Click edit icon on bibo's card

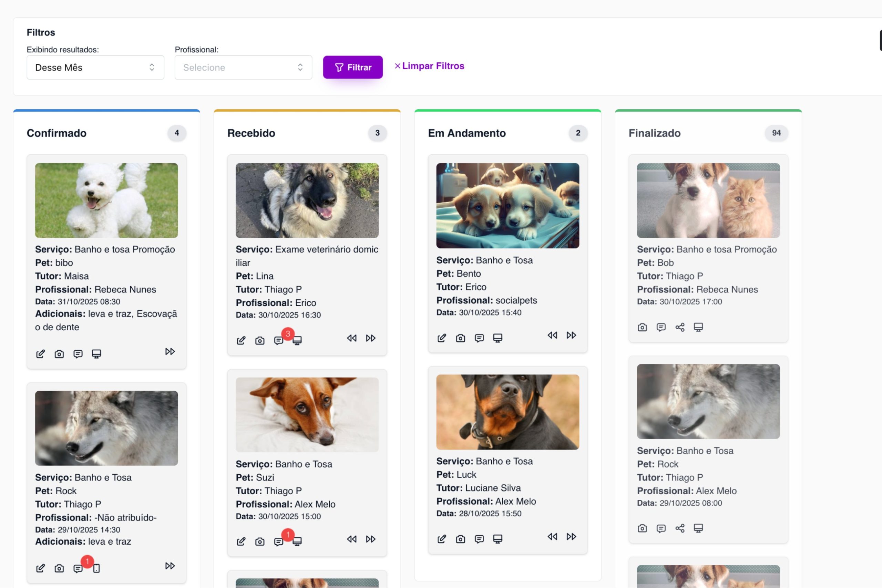click(x=41, y=354)
